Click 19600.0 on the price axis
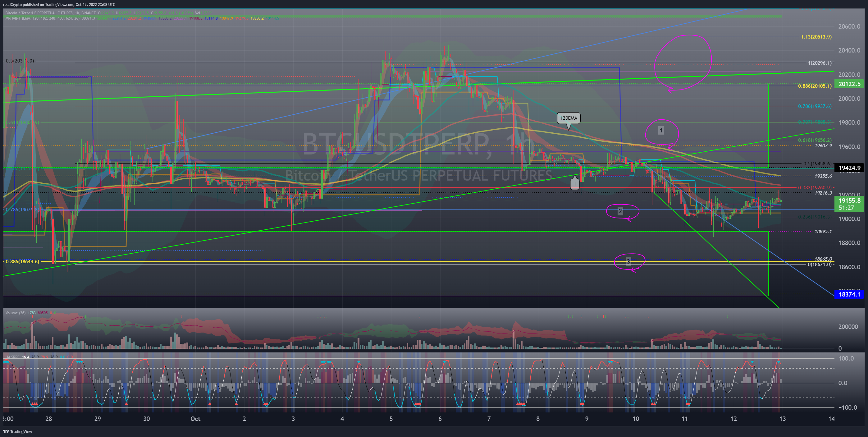The width and height of the screenshot is (868, 437). (x=849, y=147)
